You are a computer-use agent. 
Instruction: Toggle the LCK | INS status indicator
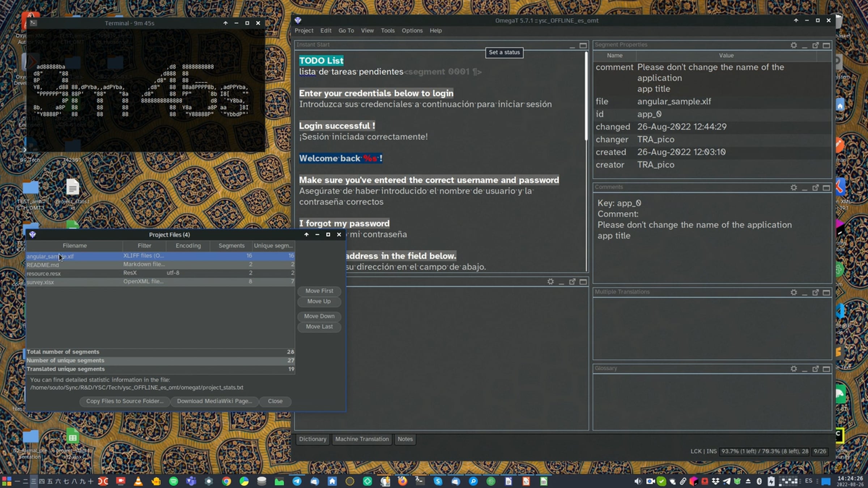click(703, 451)
